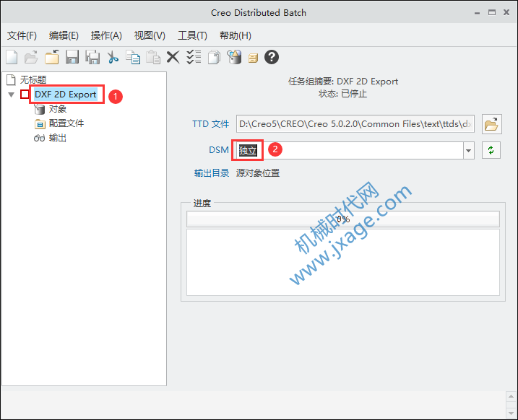Screen dimensions: 518x420
Task: Minimize the Creo Distributed Batch window
Action: click(x=477, y=13)
